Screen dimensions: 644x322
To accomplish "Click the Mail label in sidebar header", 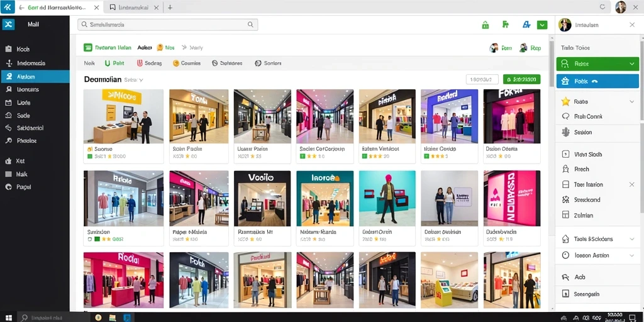I will [x=33, y=25].
